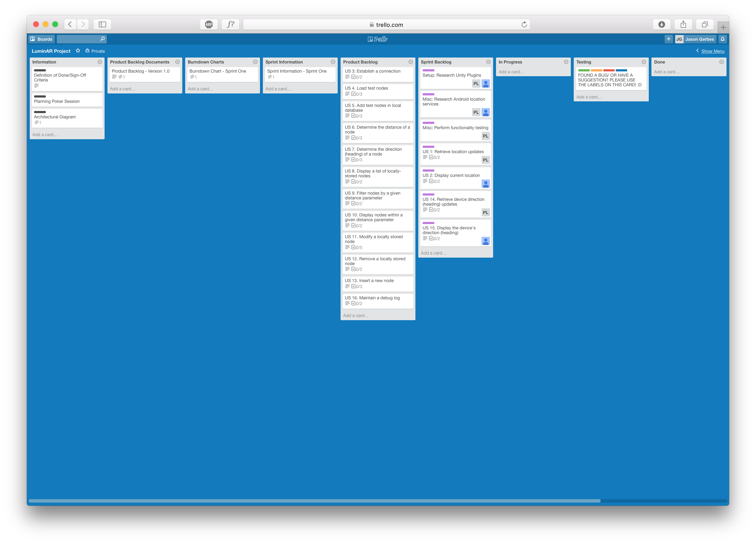Click member avatar on US 15 card
The width and height of the screenshot is (756, 544).
pyautogui.click(x=485, y=241)
